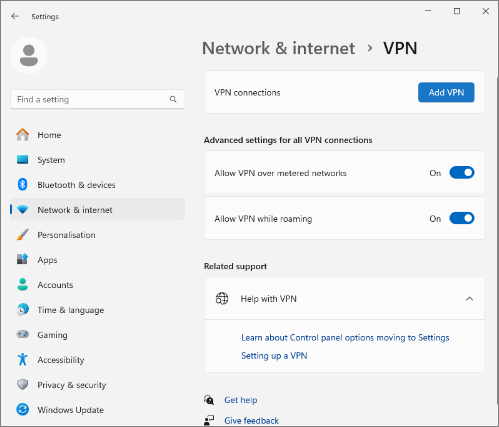499x427 pixels.
Task: Click the Find a setting search box
Action: point(97,99)
